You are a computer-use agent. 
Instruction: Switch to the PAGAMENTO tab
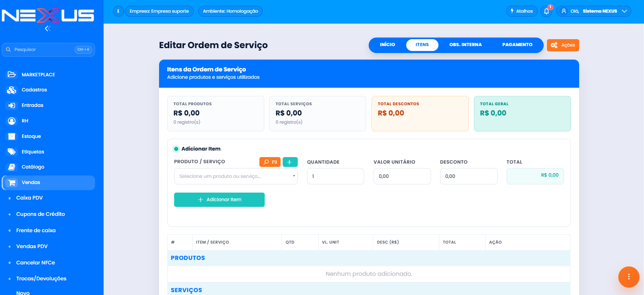(517, 45)
